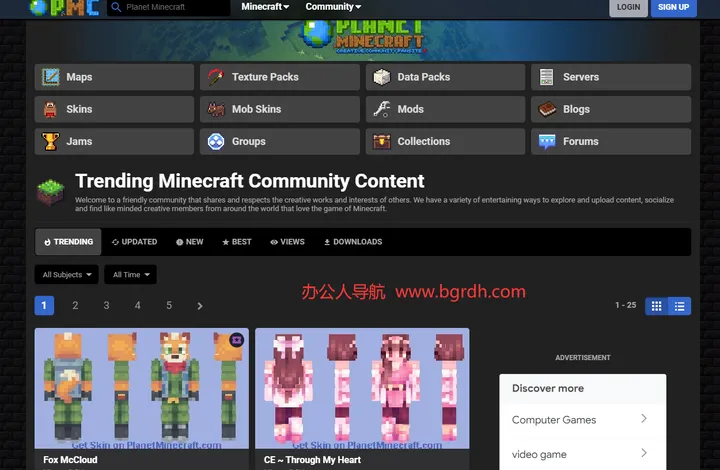
Task: Go to page 4
Action: [138, 305]
